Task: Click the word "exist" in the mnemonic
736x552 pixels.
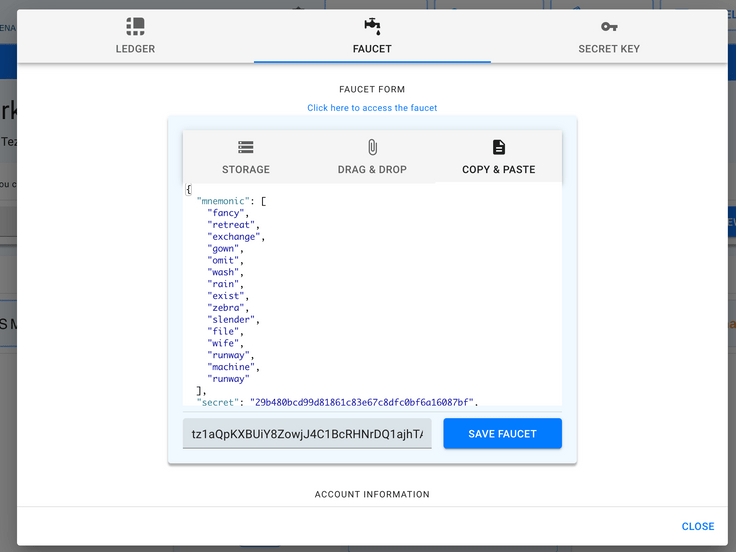Action: (x=226, y=296)
